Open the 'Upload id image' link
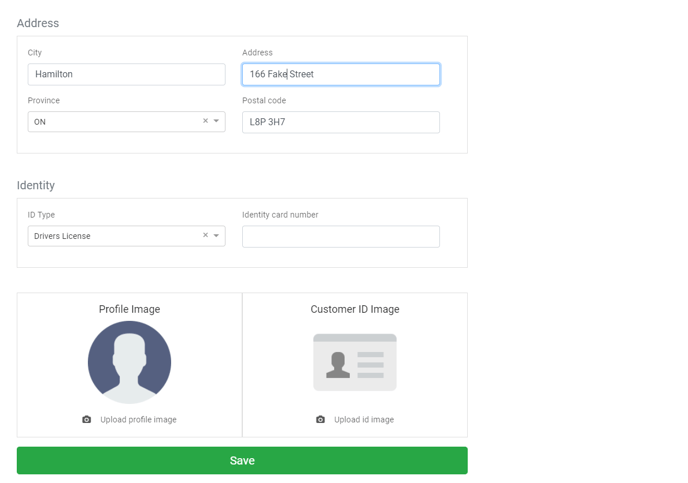Image resolution: width=688 pixels, height=483 pixels. 364,420
